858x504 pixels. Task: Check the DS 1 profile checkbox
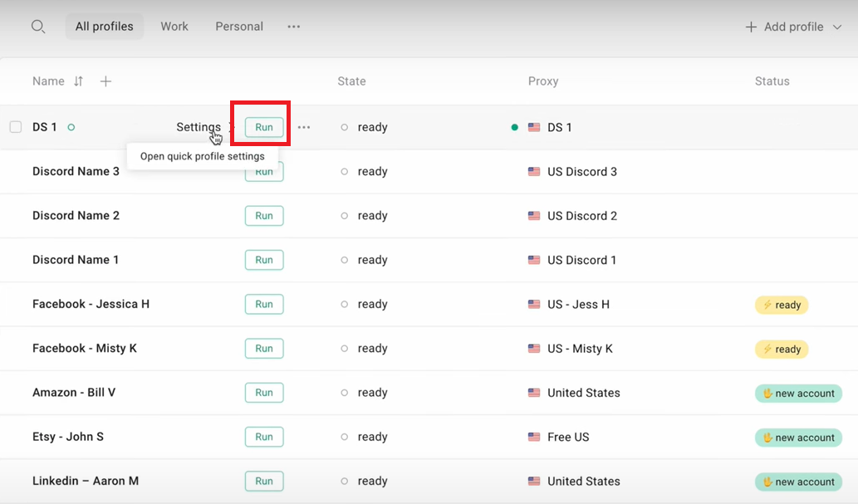pos(15,127)
